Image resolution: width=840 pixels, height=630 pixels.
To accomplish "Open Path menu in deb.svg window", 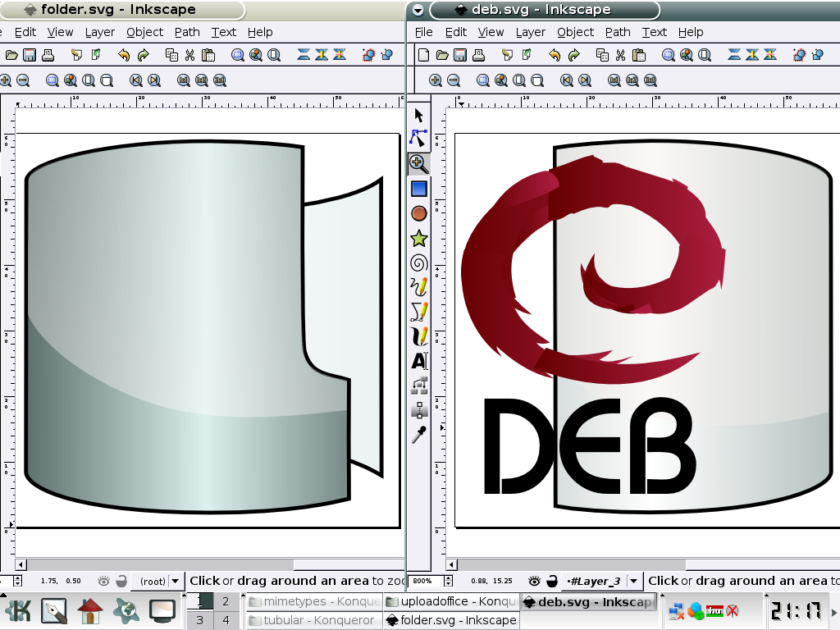I will 618,32.
